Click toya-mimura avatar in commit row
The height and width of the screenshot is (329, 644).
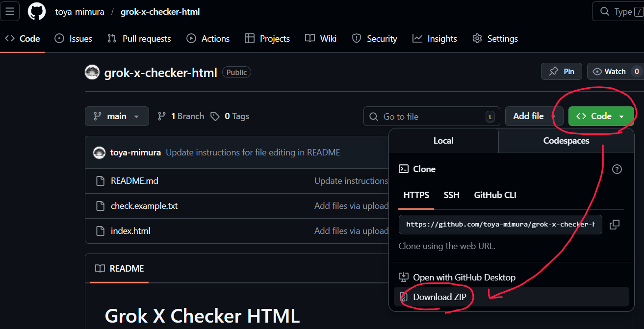coord(99,152)
